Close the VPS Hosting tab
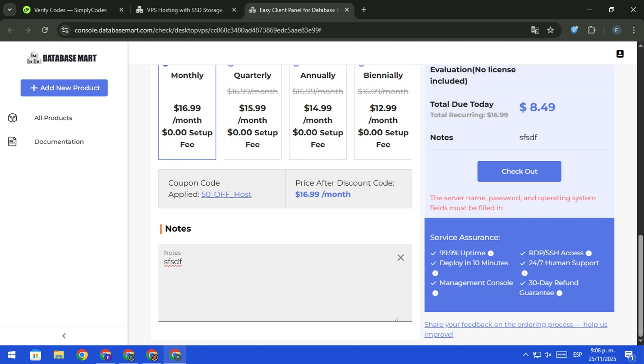The image size is (644, 364). pyautogui.click(x=234, y=10)
